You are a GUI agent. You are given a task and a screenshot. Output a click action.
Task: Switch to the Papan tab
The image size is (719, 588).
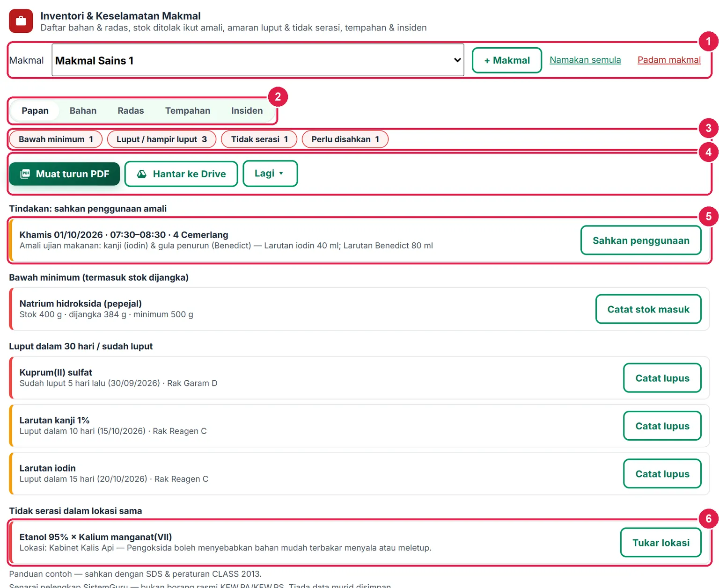pyautogui.click(x=35, y=111)
